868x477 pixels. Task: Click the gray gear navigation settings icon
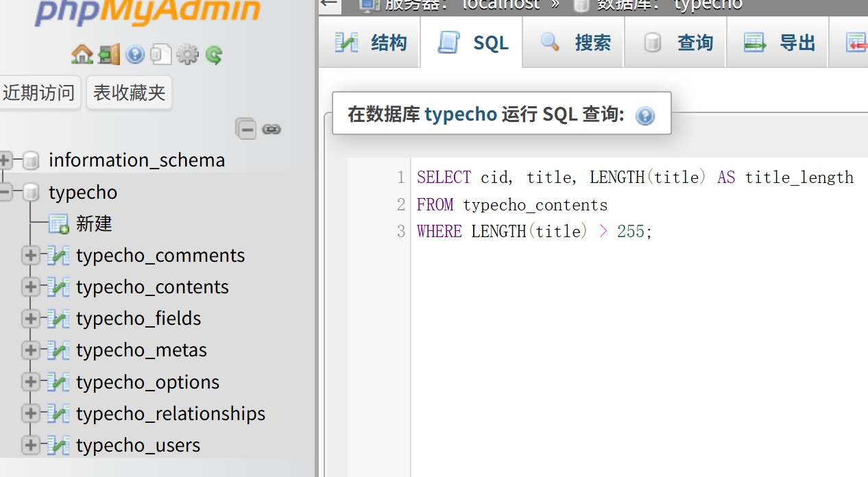(187, 54)
